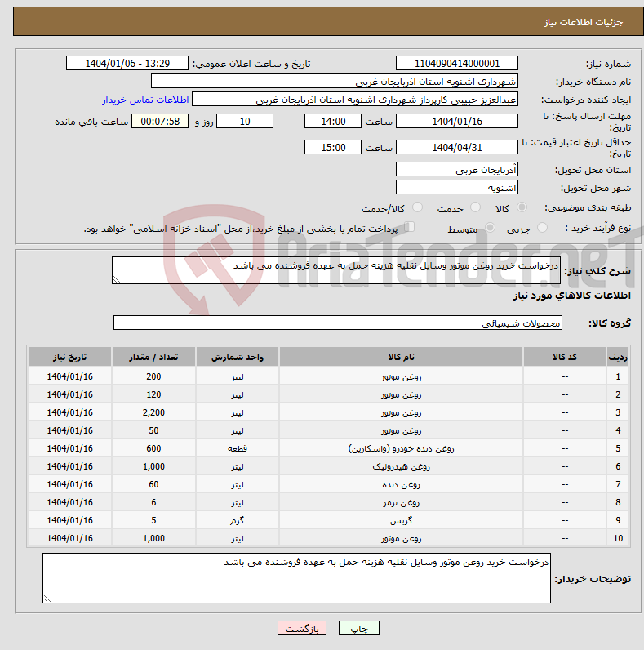
Task: Click quantity 50 in row 4
Action: coord(153,430)
